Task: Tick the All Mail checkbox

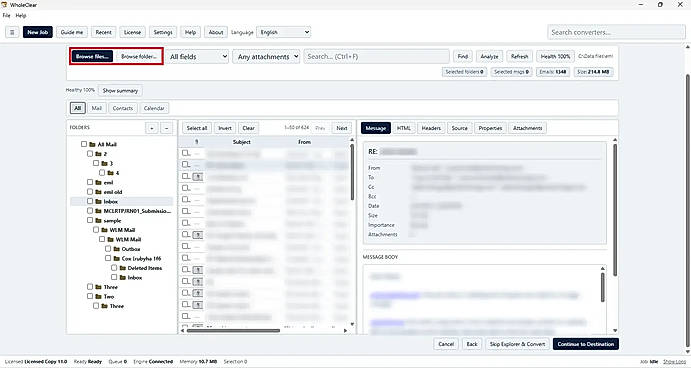Action: coord(84,144)
